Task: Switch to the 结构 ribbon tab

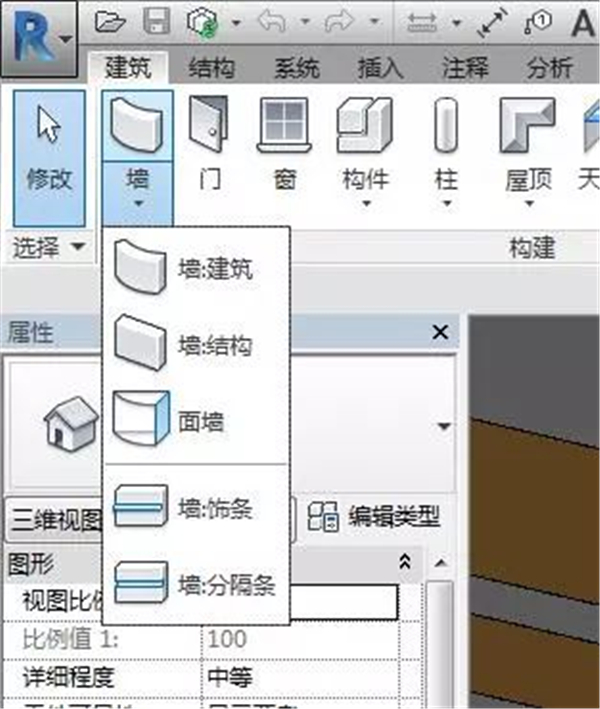Action: 211,68
